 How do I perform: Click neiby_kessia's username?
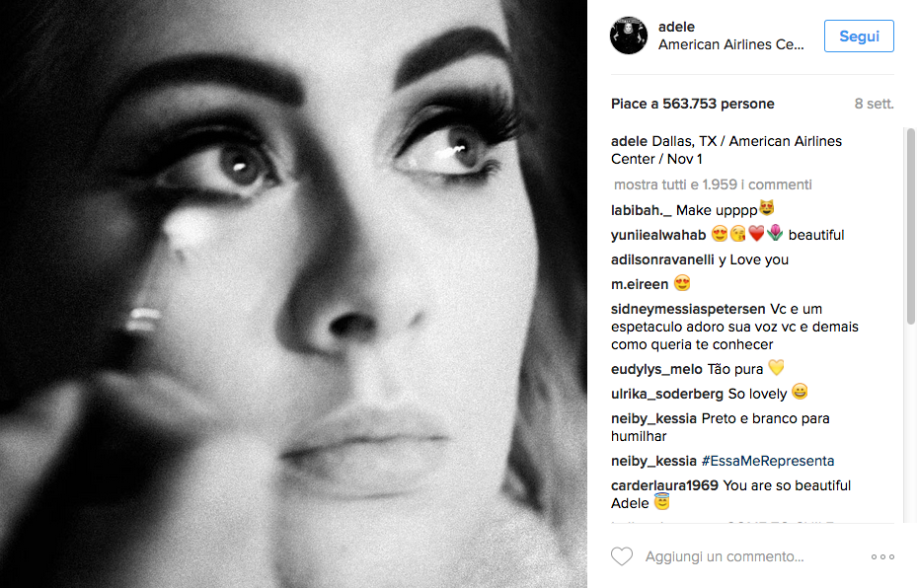(652, 418)
